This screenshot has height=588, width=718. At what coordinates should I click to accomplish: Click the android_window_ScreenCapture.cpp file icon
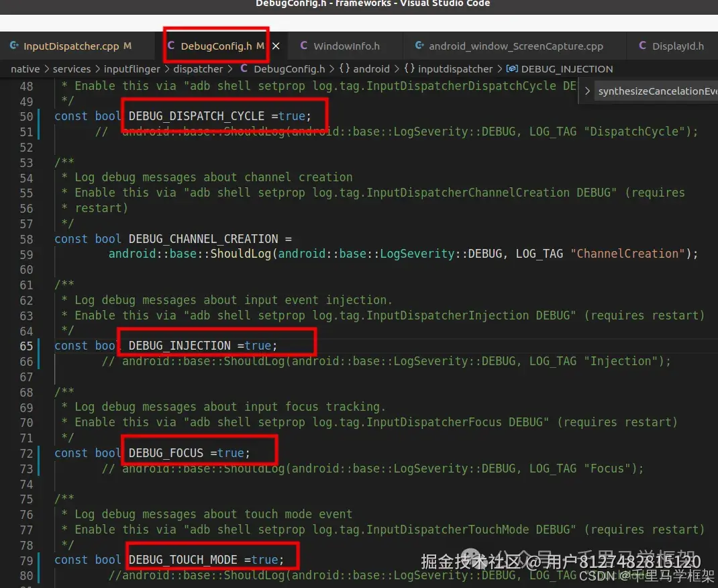pyautogui.click(x=419, y=46)
